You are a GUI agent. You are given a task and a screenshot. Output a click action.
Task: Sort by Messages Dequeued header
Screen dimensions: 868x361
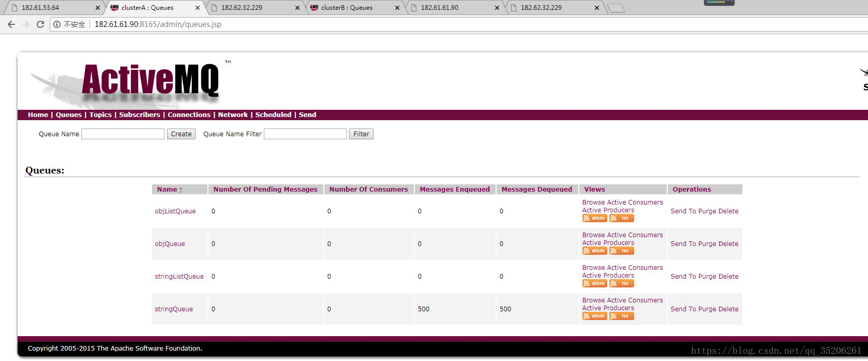pyautogui.click(x=537, y=190)
